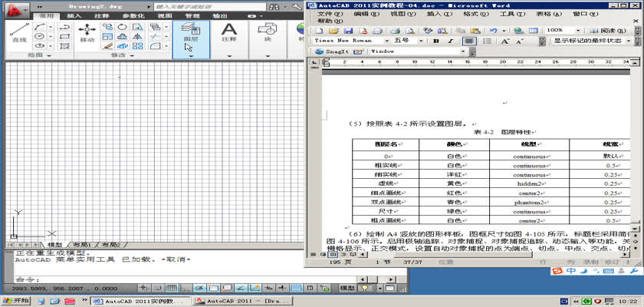Screen dimensions: 644x307
Task: Open the 100% zoom dropdown in Word
Action: (x=578, y=31)
